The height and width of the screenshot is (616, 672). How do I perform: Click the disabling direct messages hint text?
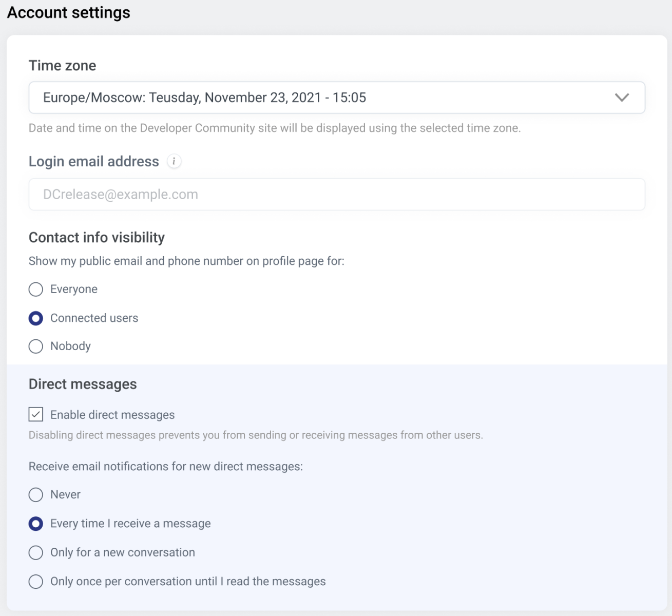[x=256, y=435]
